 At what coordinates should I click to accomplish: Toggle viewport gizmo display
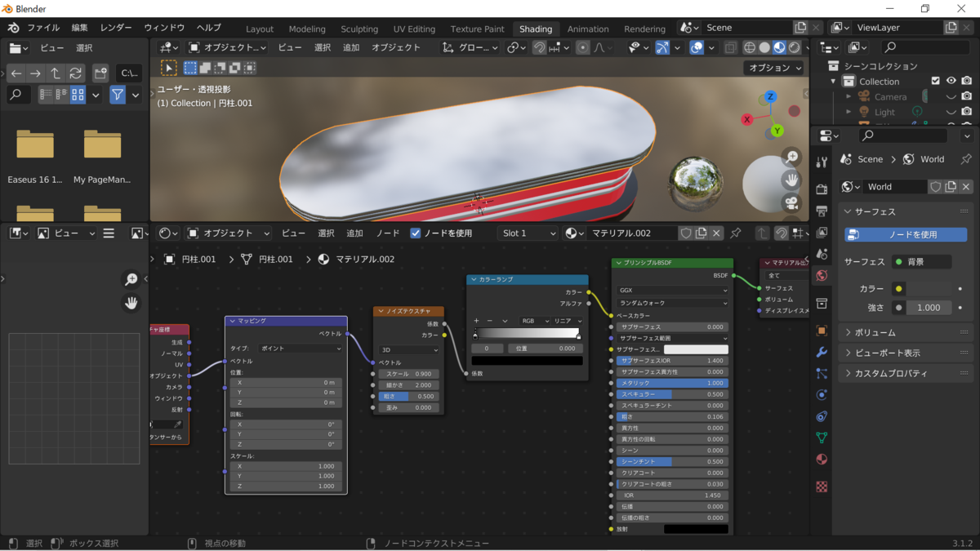[662, 47]
